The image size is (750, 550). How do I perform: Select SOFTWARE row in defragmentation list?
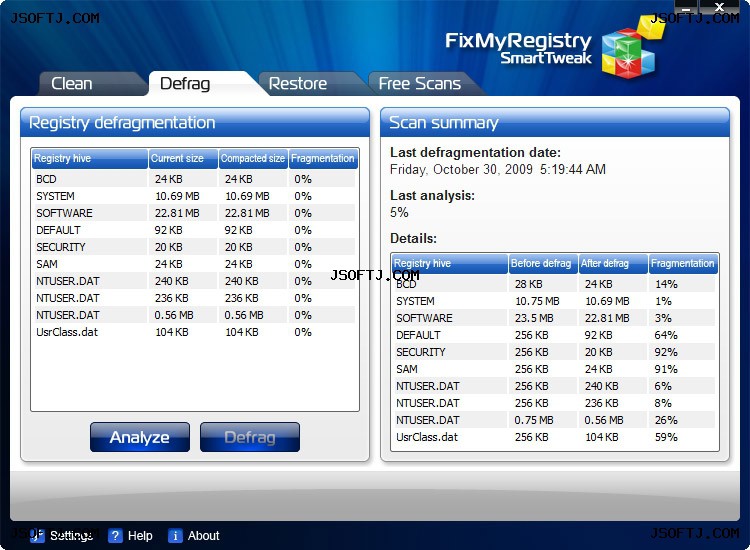[x=194, y=213]
